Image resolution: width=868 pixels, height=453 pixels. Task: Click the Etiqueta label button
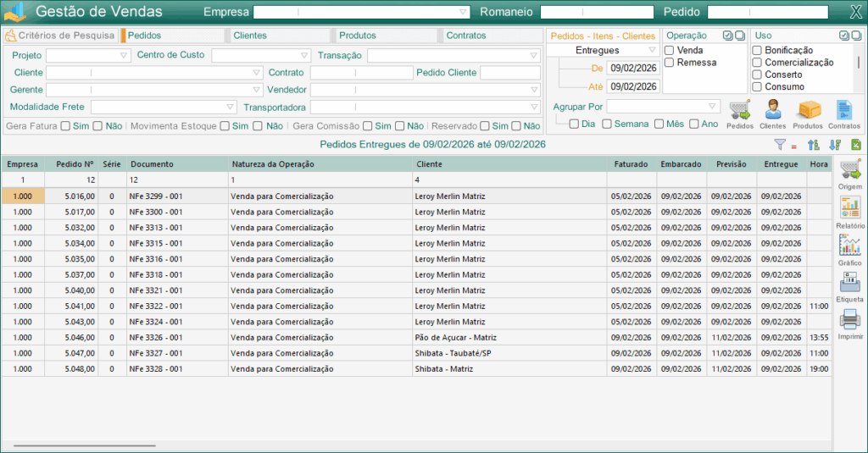tap(850, 285)
